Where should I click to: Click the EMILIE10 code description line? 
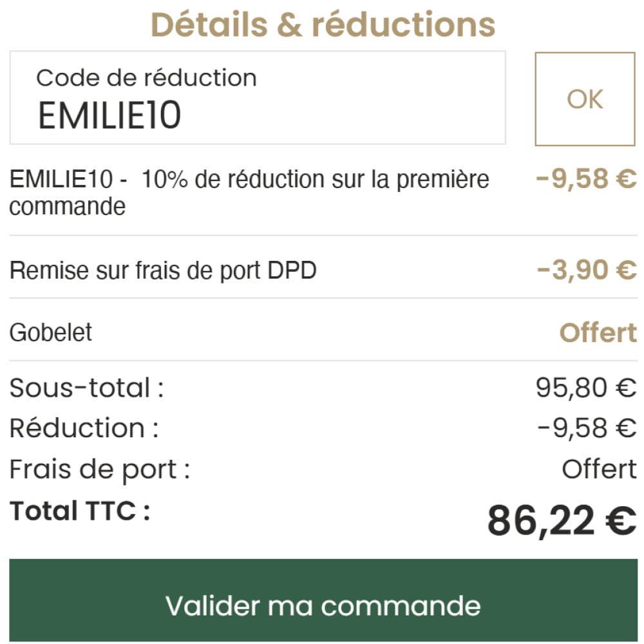(x=251, y=192)
